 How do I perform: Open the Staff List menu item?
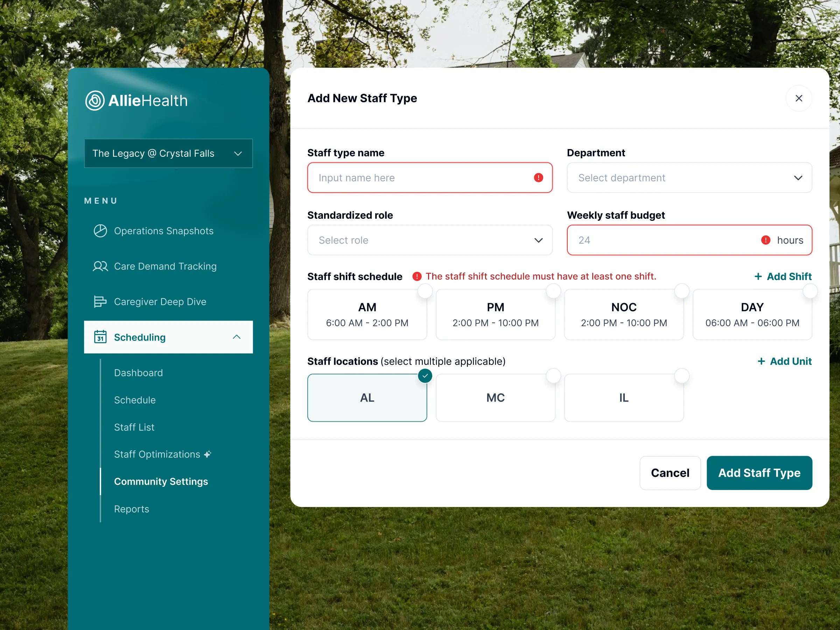point(134,427)
